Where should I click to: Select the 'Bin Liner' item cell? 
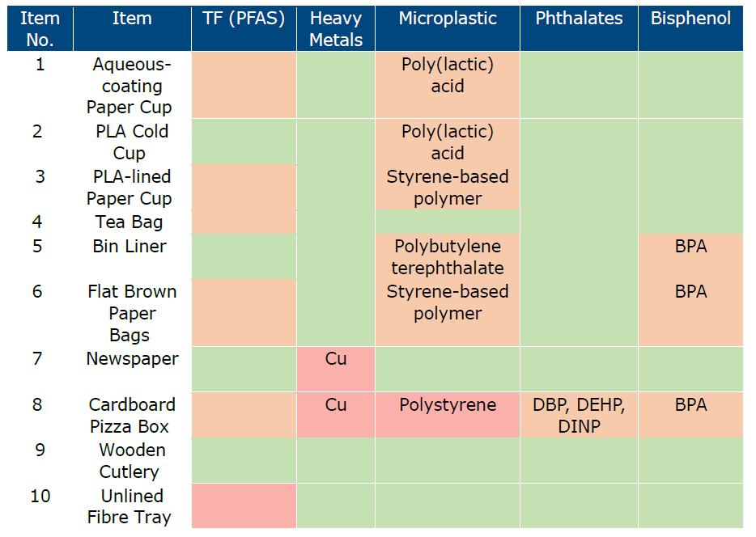[x=130, y=246]
